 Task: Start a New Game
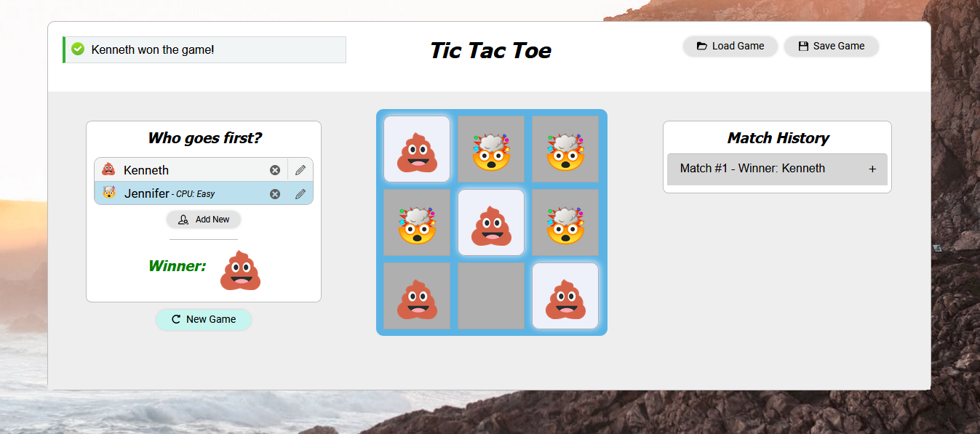pos(204,319)
